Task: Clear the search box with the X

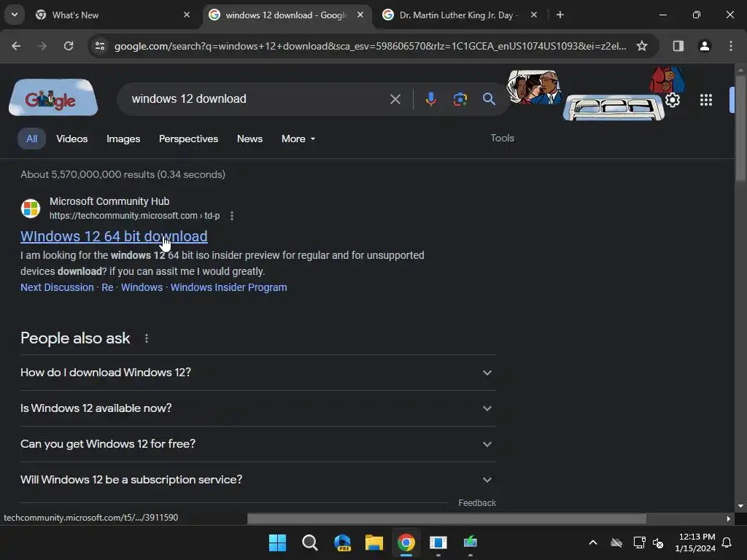Action: pos(395,99)
